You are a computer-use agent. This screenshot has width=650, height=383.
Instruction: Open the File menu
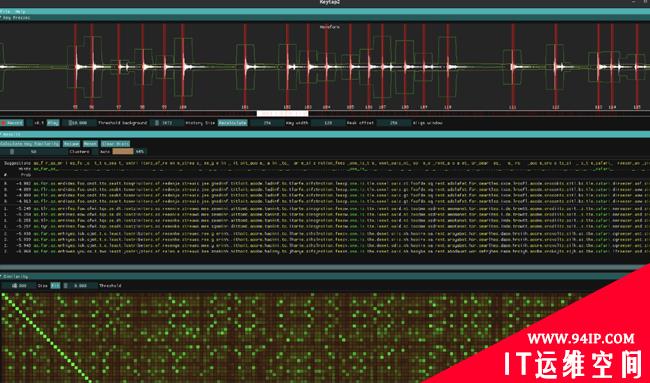[x=5, y=12]
